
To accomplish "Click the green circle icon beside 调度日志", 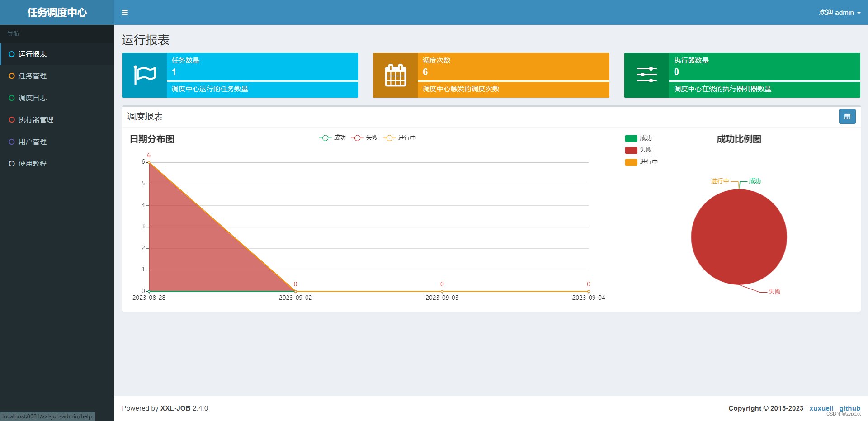I will [x=12, y=98].
